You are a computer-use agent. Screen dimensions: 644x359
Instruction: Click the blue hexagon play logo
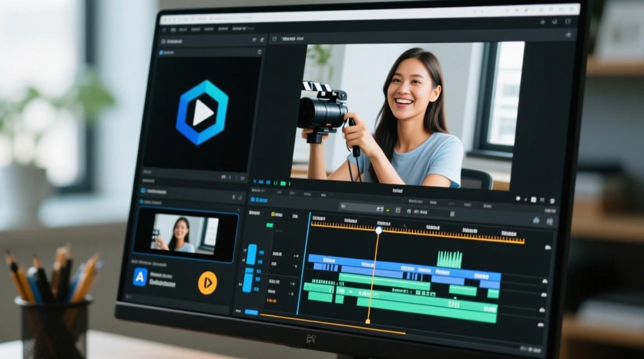[202, 112]
